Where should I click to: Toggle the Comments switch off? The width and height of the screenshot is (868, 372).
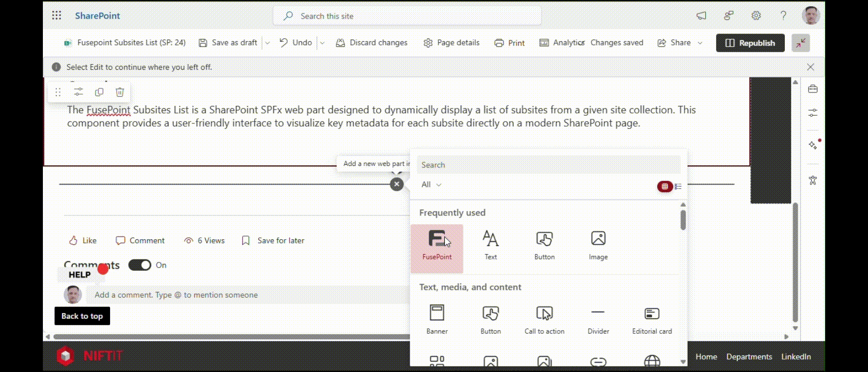139,265
